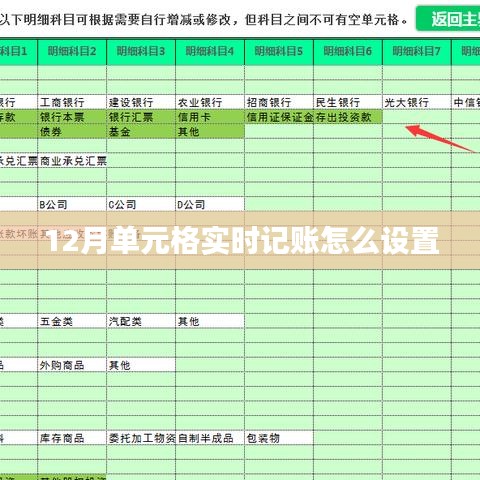Select the 自制半成品 cell
This screenshot has width=480, height=480.
(x=210, y=438)
